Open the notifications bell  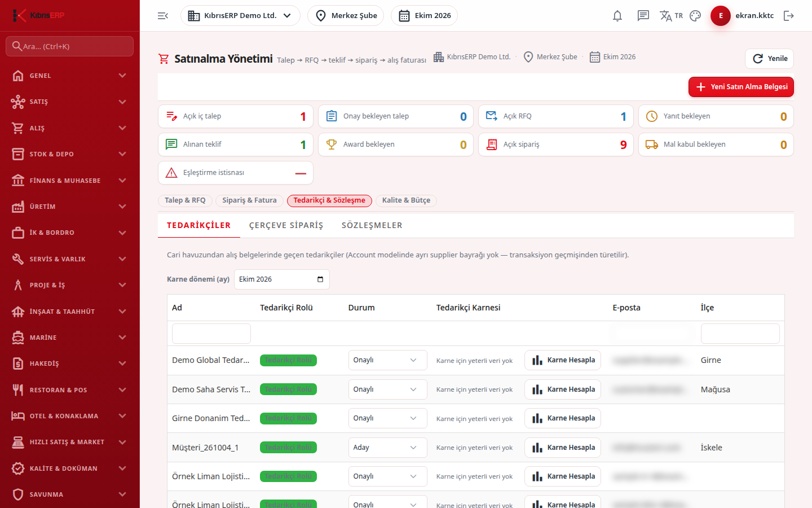[617, 16]
